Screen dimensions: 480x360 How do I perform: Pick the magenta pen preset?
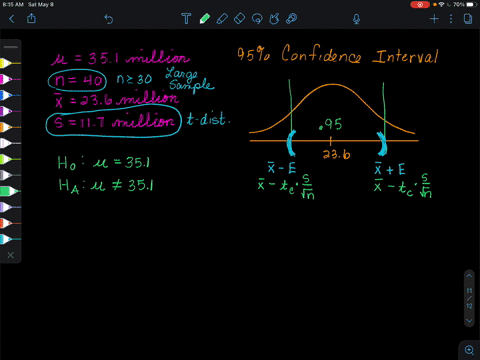coord(9,79)
